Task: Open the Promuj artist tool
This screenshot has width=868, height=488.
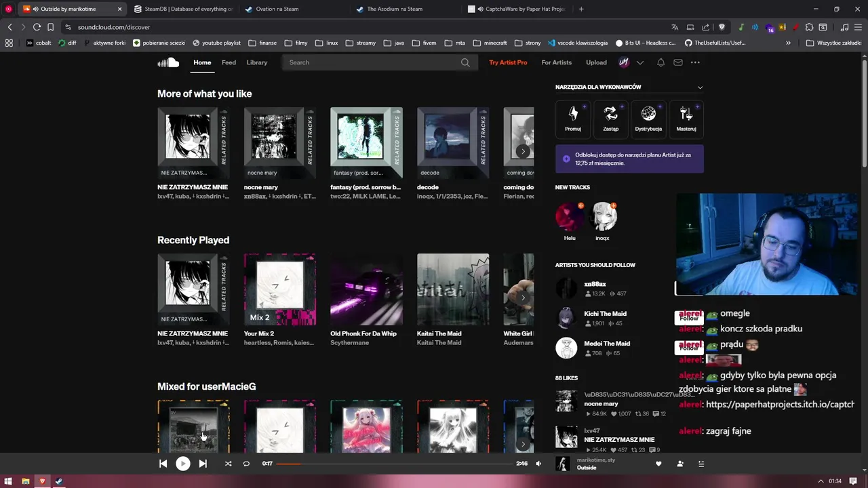Action: (573, 119)
